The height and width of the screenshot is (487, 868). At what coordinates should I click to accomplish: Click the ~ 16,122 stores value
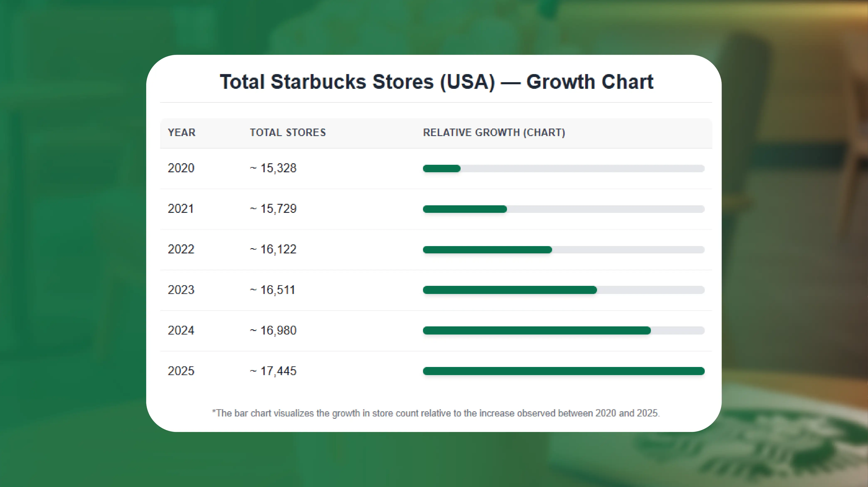[273, 249]
